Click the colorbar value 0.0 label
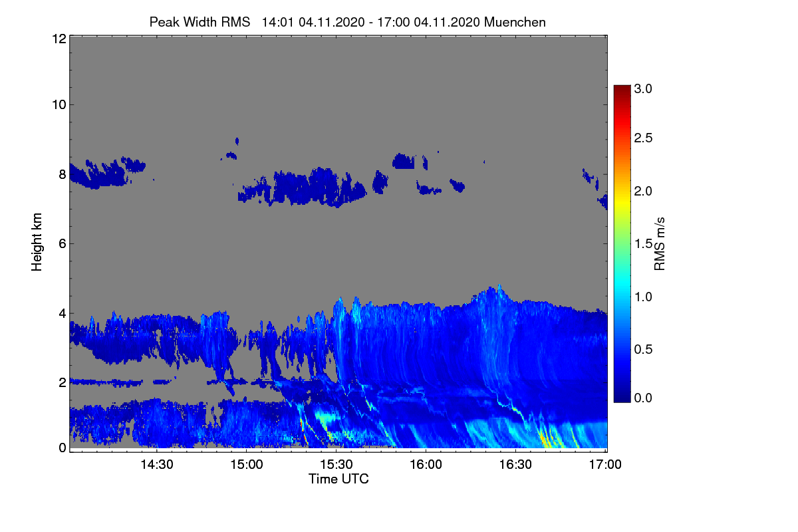Screen dimensions: 798x532 (x=643, y=398)
